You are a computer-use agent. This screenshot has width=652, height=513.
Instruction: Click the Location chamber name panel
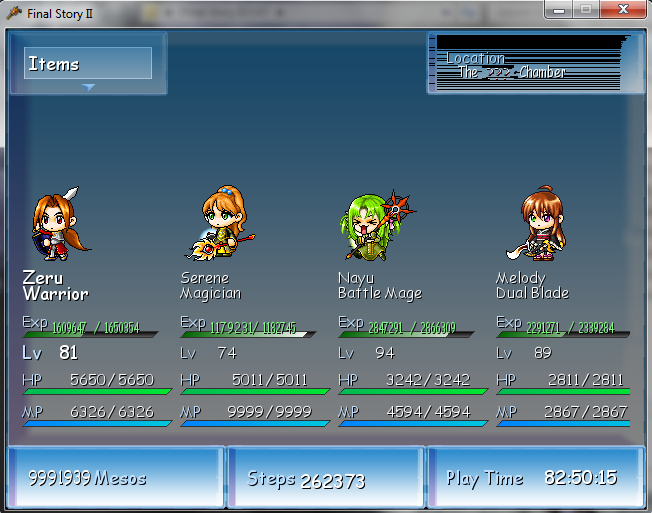pos(536,63)
